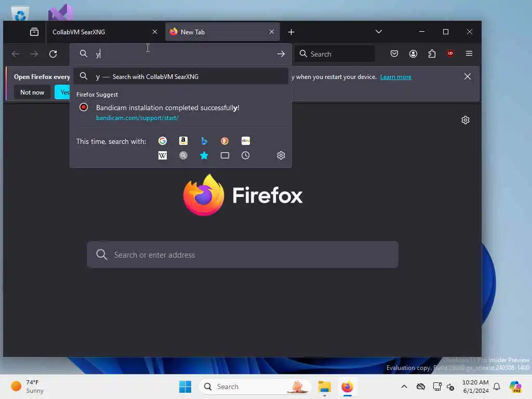Search this time with the grey SearXNG engine icon
Image resolution: width=532 pixels, height=399 pixels.
tap(183, 155)
